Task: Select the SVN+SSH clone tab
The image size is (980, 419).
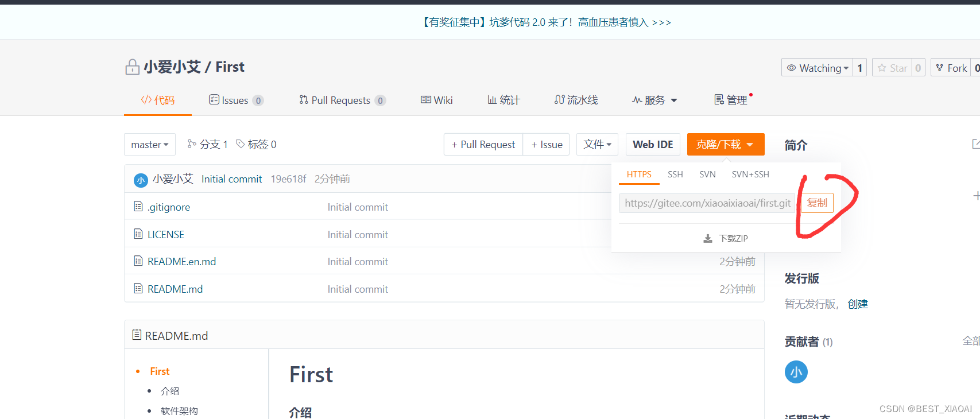Action: point(750,174)
